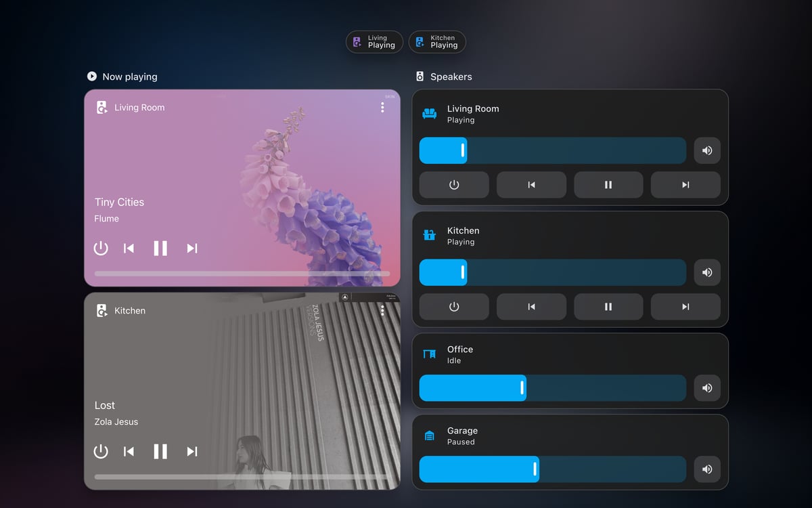Screen dimensions: 812x508
Task: Click the Now playing section heading
Action: coord(130,77)
